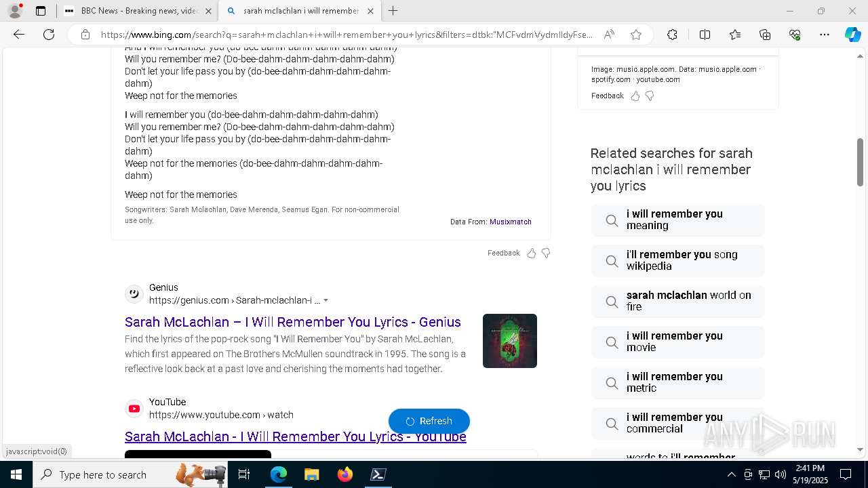
Task: Click the YouTube site favicon
Action: pos(134,409)
